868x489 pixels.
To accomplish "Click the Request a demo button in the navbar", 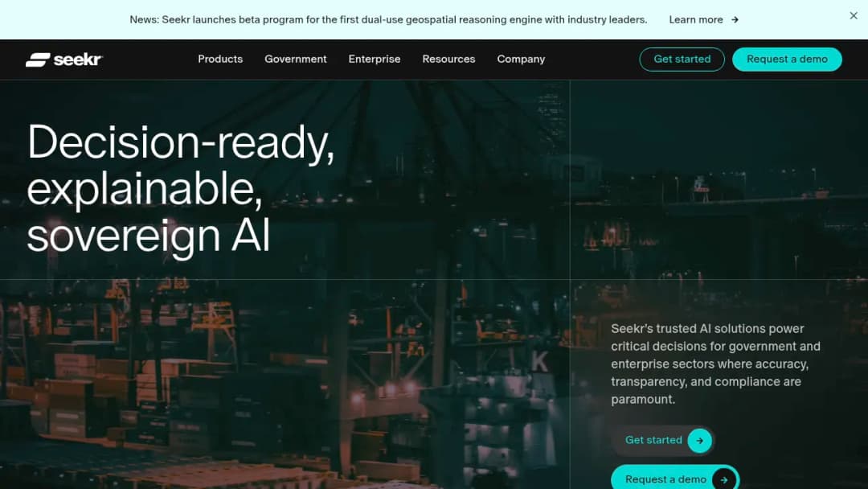I will tap(787, 60).
